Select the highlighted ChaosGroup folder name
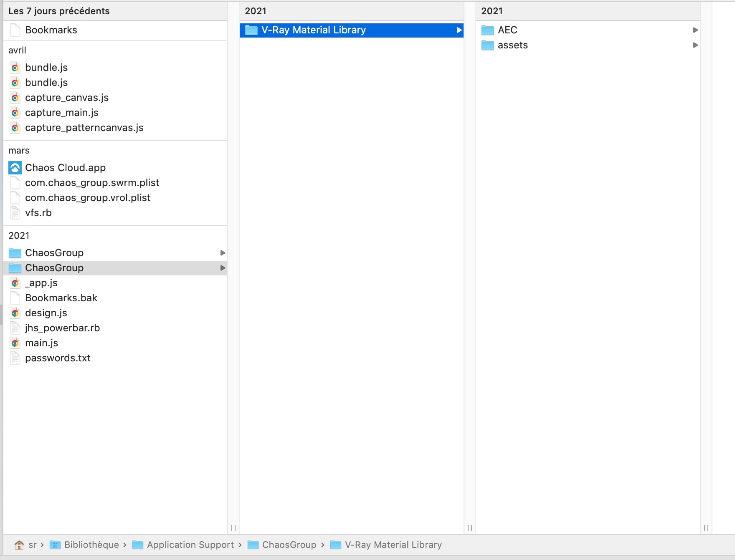This screenshot has width=735, height=560. click(x=54, y=268)
